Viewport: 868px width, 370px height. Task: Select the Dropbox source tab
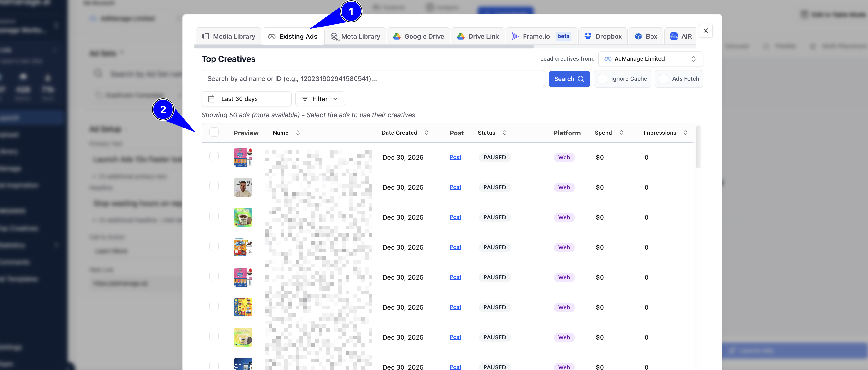pos(603,36)
